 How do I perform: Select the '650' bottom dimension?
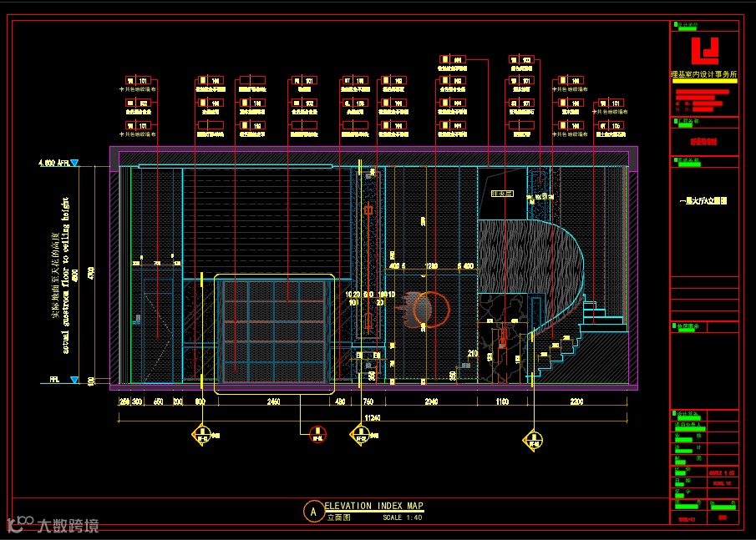(x=158, y=401)
